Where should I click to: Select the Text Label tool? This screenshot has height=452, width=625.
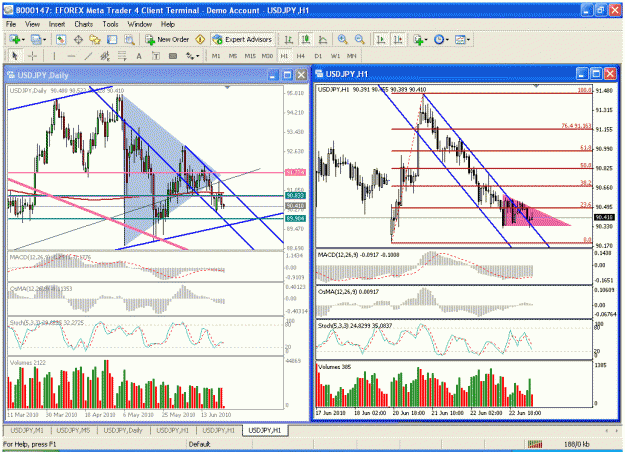(x=156, y=56)
